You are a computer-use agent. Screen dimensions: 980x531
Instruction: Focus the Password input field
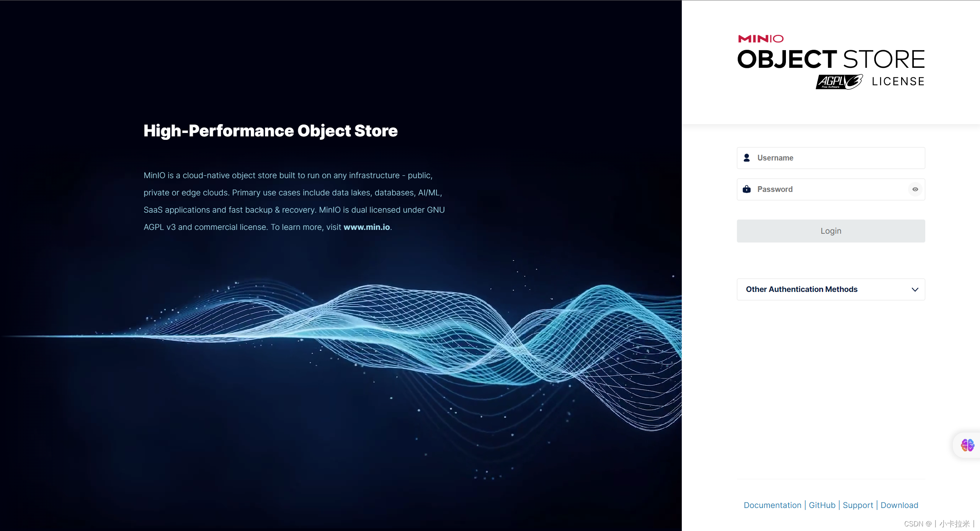click(x=827, y=189)
